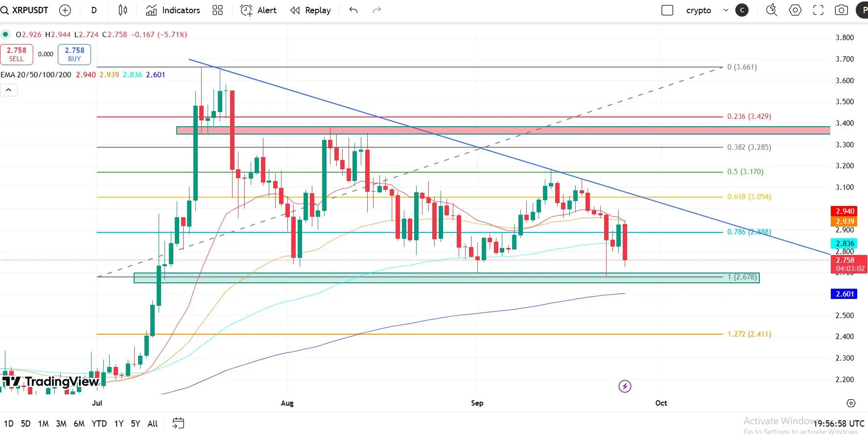Open candlestick chart style selector
The image size is (868, 434).
[123, 10]
